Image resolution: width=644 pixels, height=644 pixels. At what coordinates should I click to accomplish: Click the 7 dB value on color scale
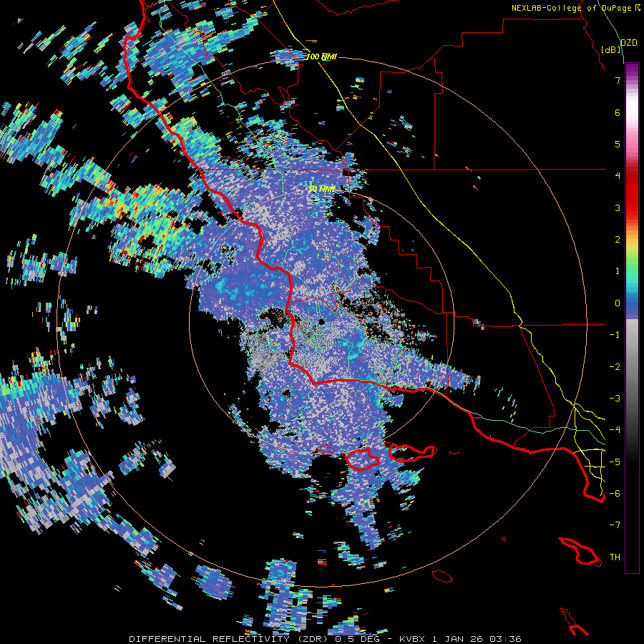pos(618,80)
